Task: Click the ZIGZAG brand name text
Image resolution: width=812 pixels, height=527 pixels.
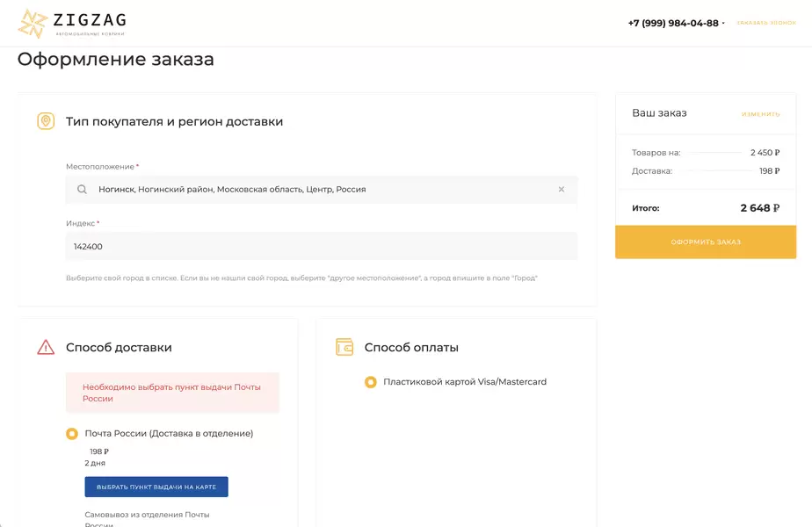Action: (x=90, y=18)
